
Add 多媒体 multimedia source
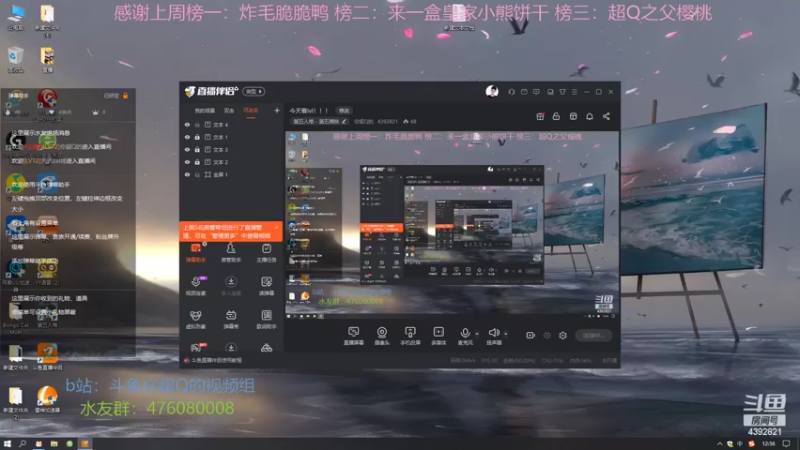pos(438,336)
